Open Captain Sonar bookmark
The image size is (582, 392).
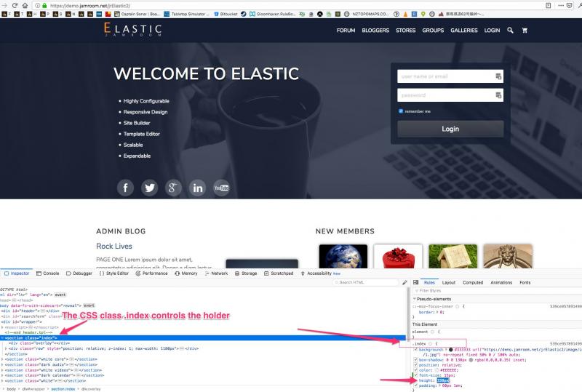137,14
